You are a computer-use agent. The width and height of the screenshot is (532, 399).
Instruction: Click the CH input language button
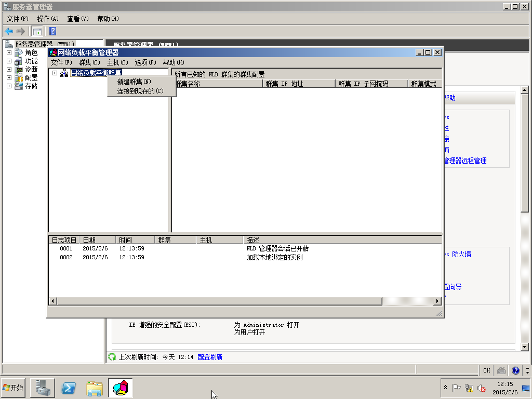coord(486,370)
